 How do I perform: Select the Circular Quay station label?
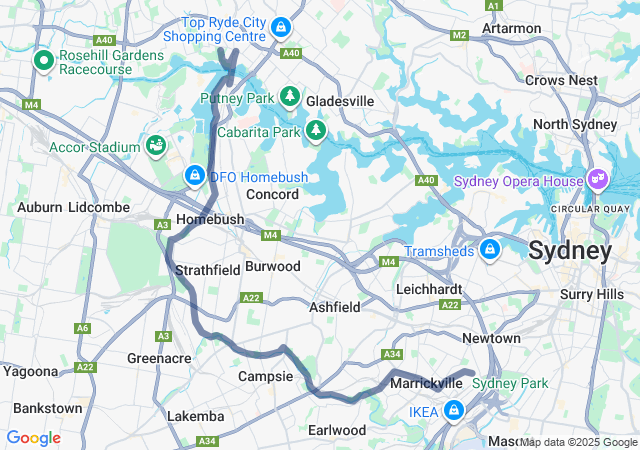point(590,209)
